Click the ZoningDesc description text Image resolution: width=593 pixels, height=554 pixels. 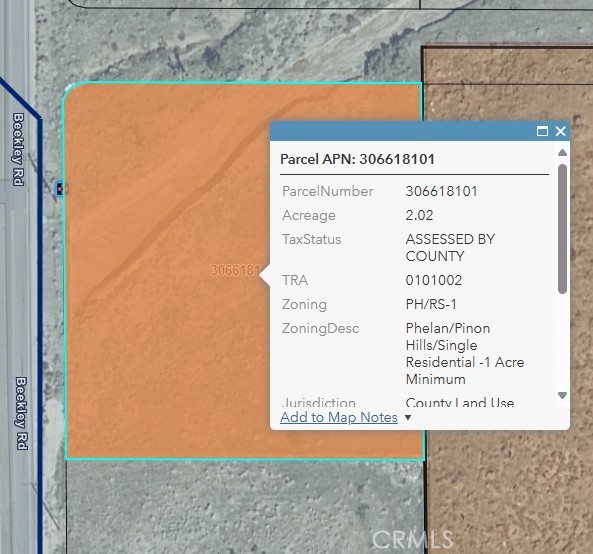465,354
